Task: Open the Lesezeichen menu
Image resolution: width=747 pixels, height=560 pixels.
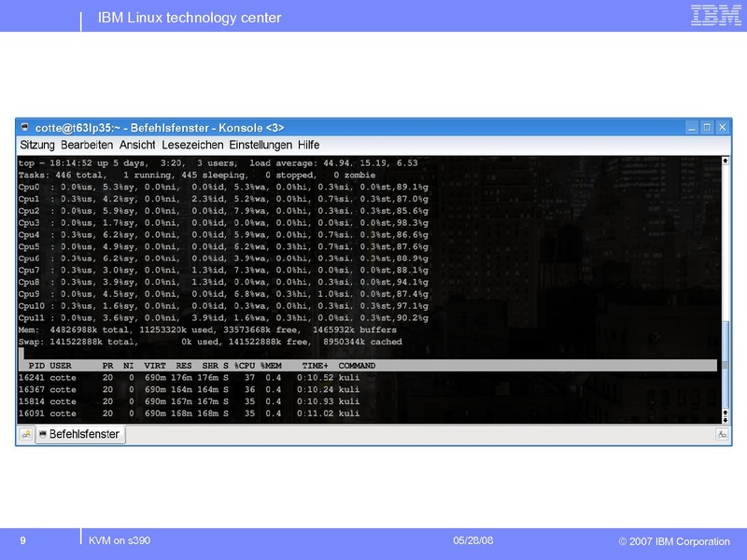Action: [193, 146]
